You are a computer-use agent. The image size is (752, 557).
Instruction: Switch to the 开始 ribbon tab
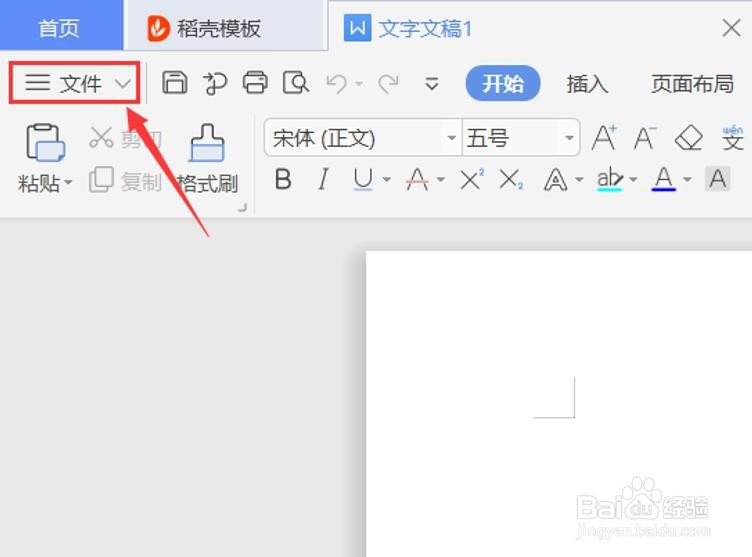(503, 83)
